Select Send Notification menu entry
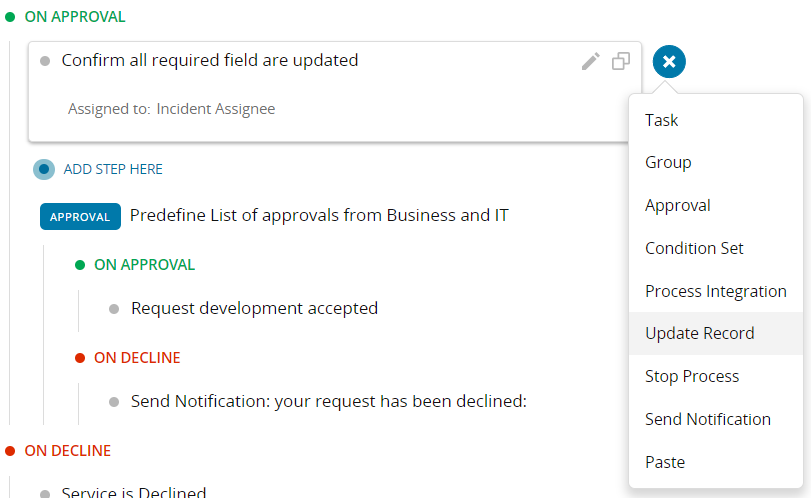Image resolution: width=811 pixels, height=498 pixels. coord(708,419)
